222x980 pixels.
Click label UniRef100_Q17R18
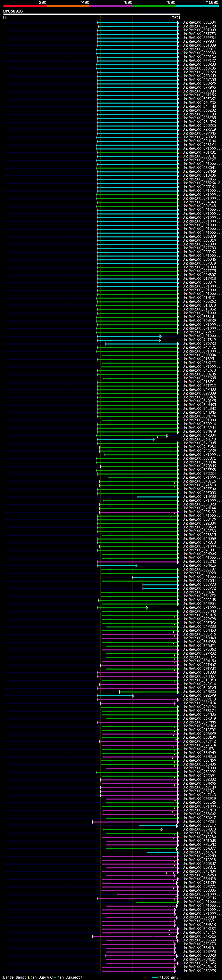click(x=199, y=279)
